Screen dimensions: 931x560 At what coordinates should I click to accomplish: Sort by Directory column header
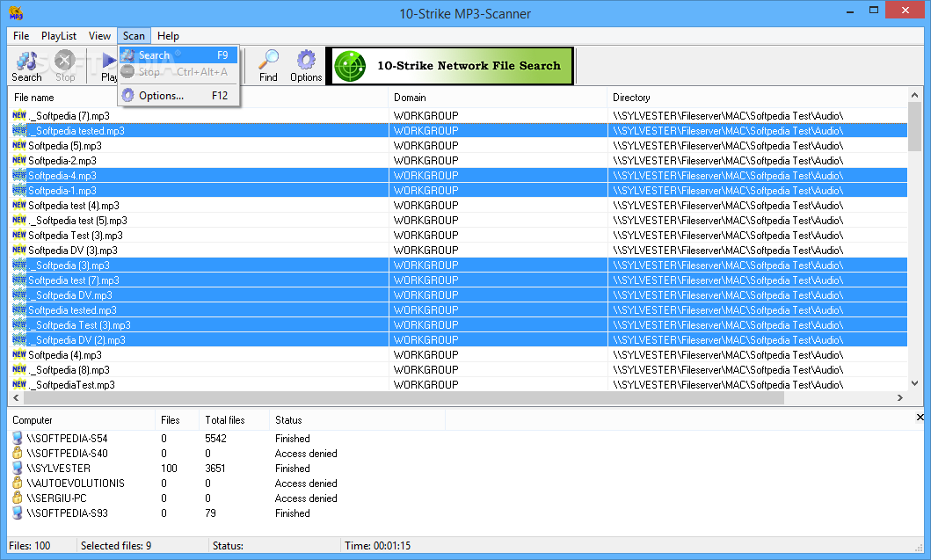click(x=758, y=98)
